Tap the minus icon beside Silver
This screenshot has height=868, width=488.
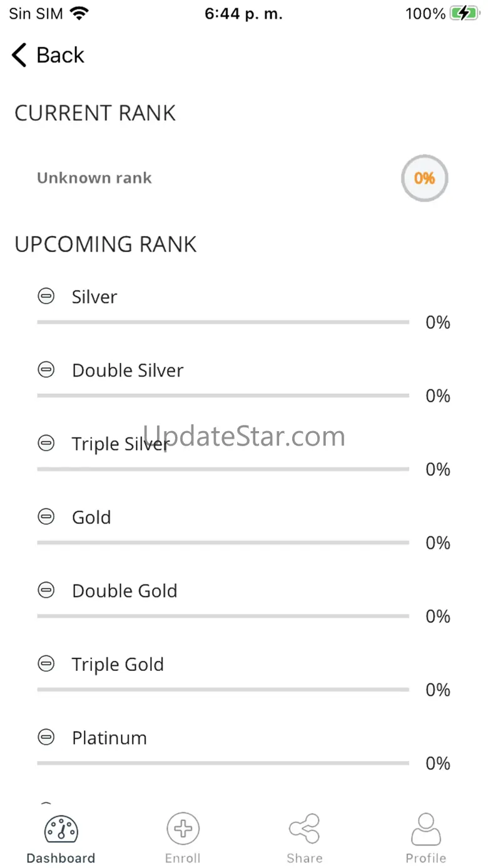click(46, 296)
